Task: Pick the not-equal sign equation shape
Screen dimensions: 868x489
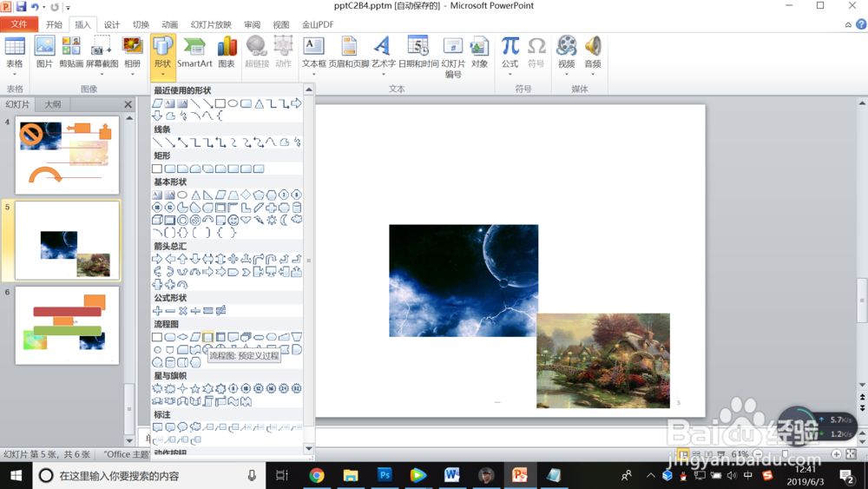Action: (x=220, y=311)
